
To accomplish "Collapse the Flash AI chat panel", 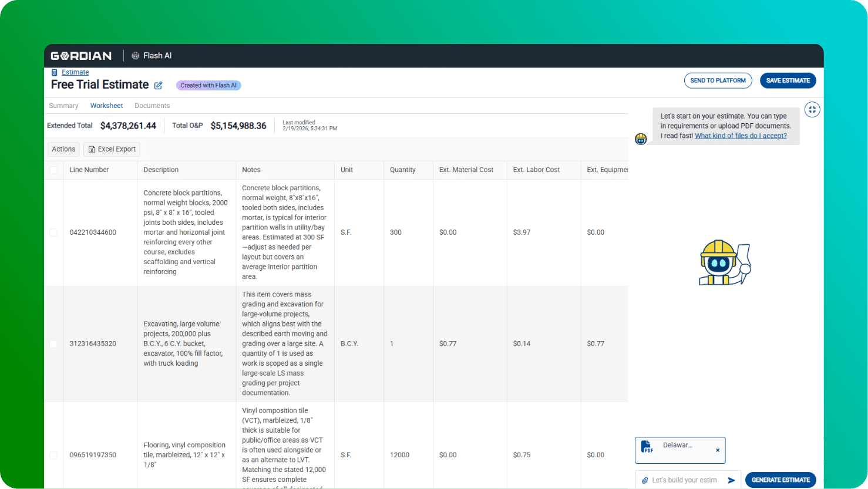I will 812,109.
